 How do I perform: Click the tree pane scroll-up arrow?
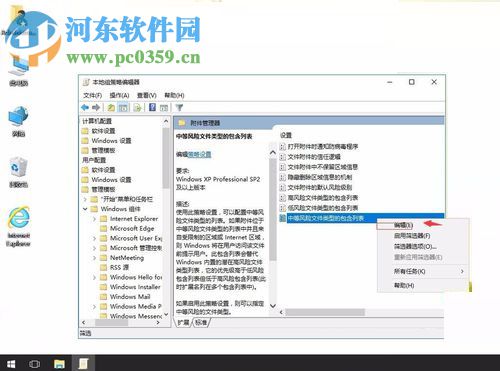[166, 121]
